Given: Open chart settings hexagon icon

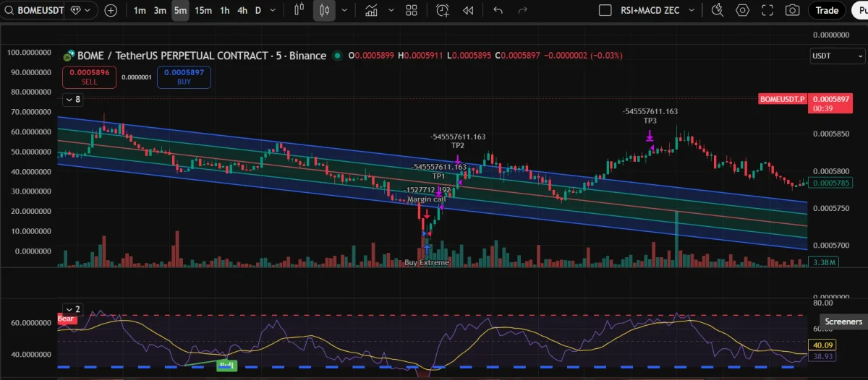Looking at the screenshot, I should click(x=742, y=11).
